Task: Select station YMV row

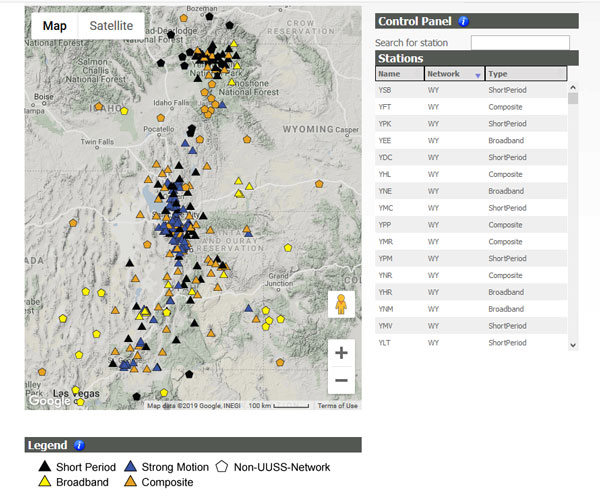Action: (471, 326)
